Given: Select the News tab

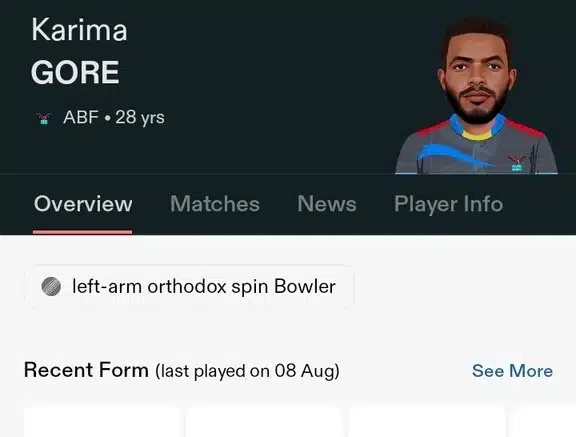Looking at the screenshot, I should tap(327, 203).
